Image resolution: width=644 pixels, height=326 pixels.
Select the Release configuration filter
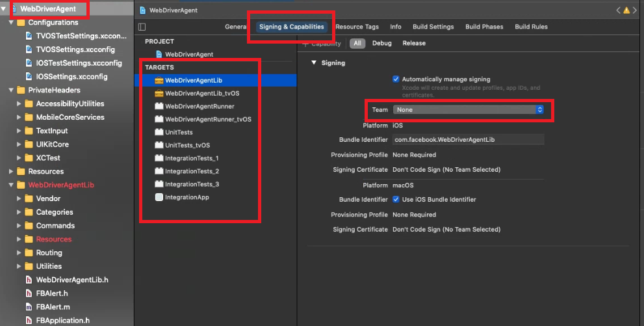click(x=414, y=43)
